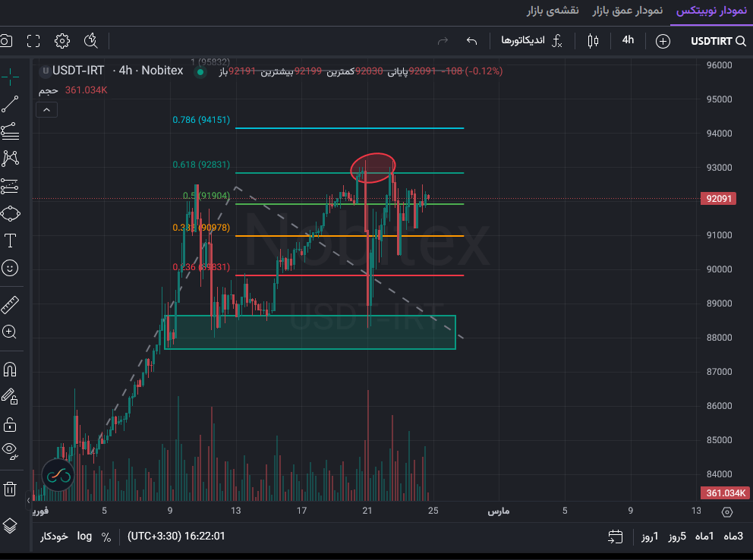The width and height of the screenshot is (753, 560).
Task: Switch to the نمودار نوبیتکس tab
Action: click(x=711, y=11)
